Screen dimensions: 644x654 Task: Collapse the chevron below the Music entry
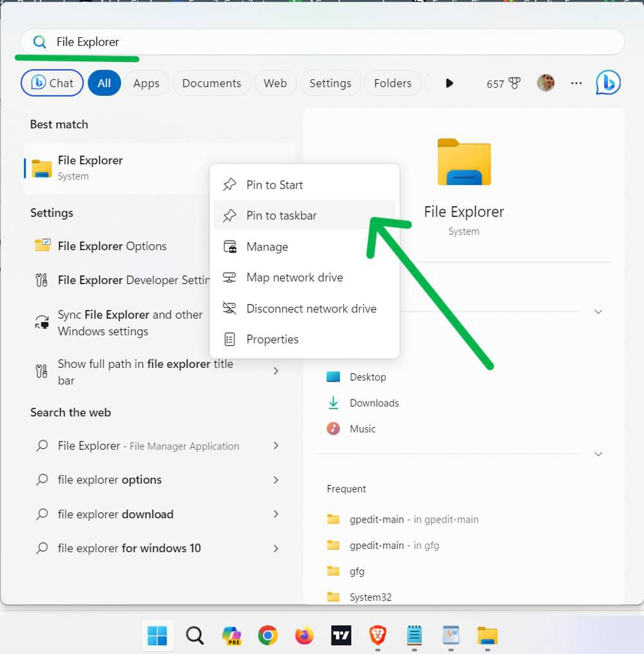pos(598,454)
